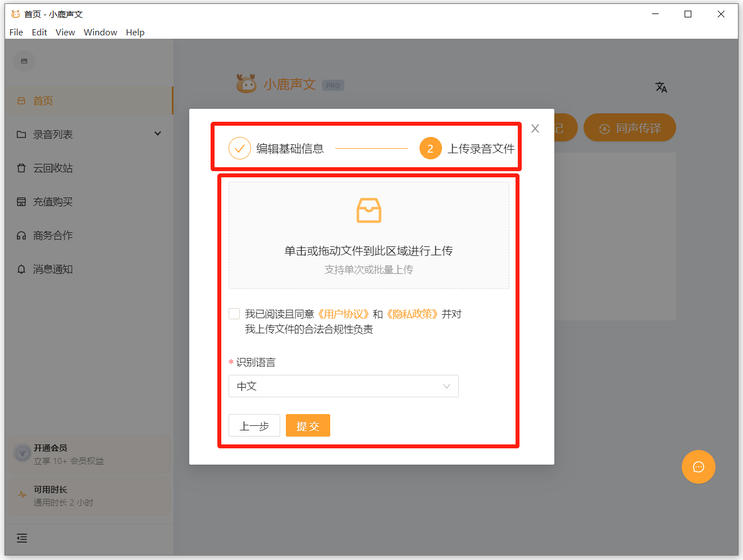Open 消息通知 in sidebar

coord(89,269)
